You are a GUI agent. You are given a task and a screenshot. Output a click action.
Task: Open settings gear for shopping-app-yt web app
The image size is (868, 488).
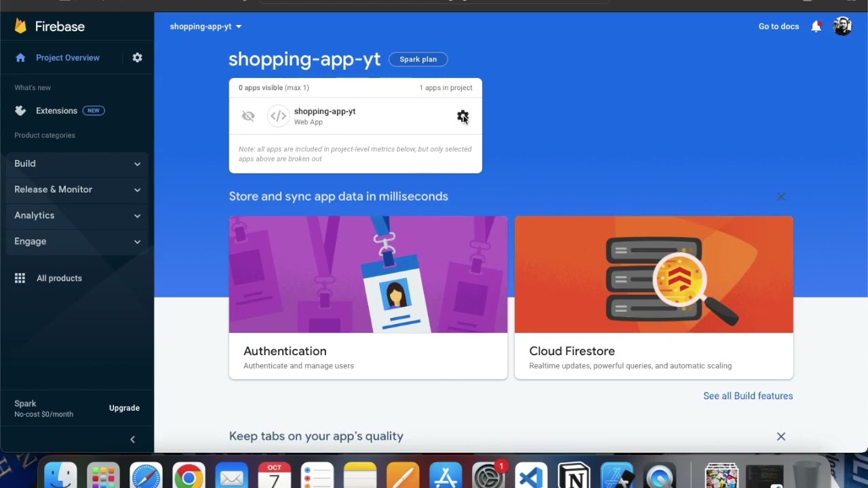point(462,117)
